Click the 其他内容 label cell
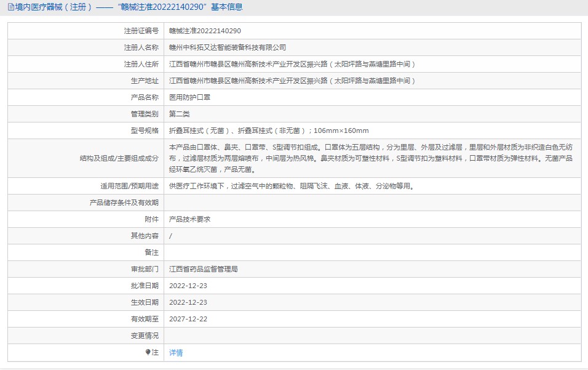This screenshot has width=588, height=370. click(x=86, y=236)
